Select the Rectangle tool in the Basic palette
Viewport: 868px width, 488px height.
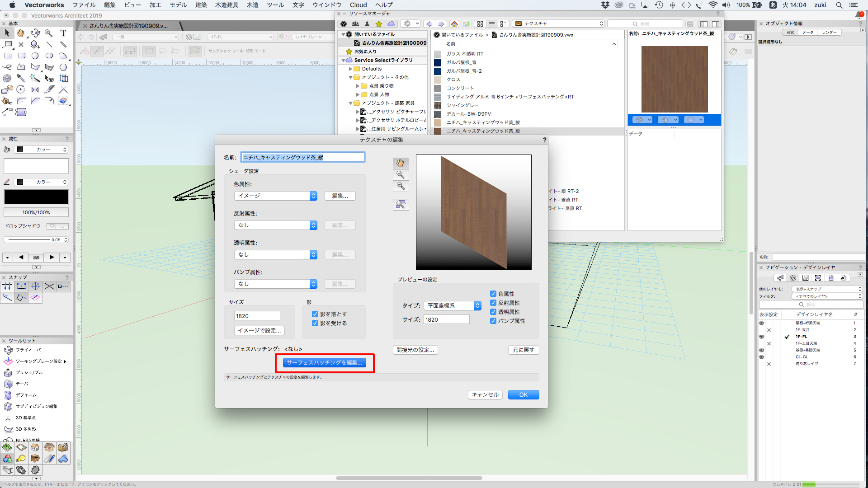point(7,56)
